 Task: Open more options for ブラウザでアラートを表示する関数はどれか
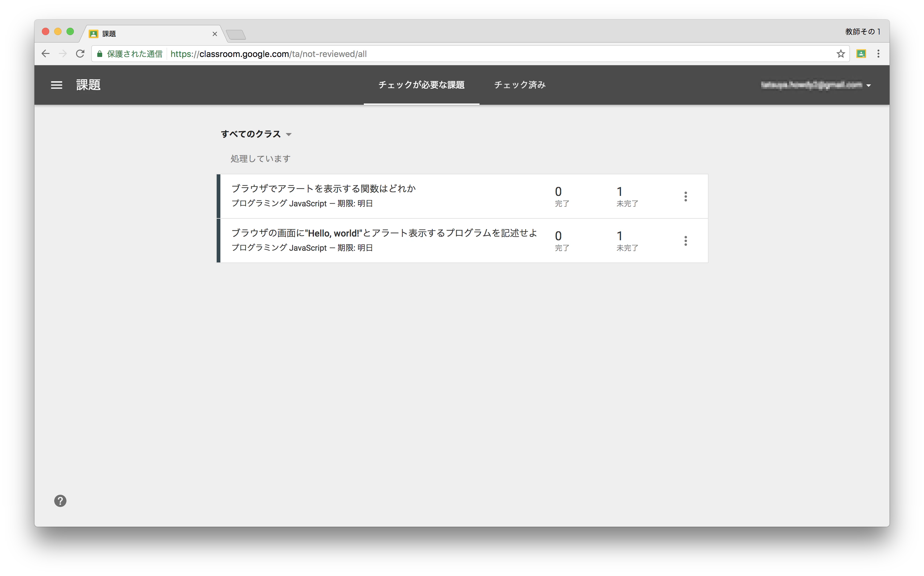coord(685,197)
